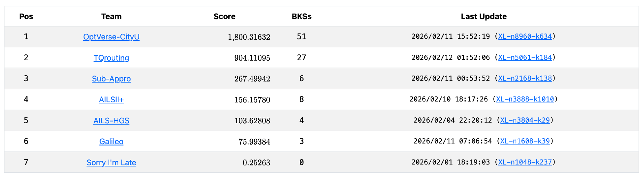Image resolution: width=644 pixels, height=179 pixels.
Task: Click the XL-n2168-k138 instance link
Action: point(525,78)
